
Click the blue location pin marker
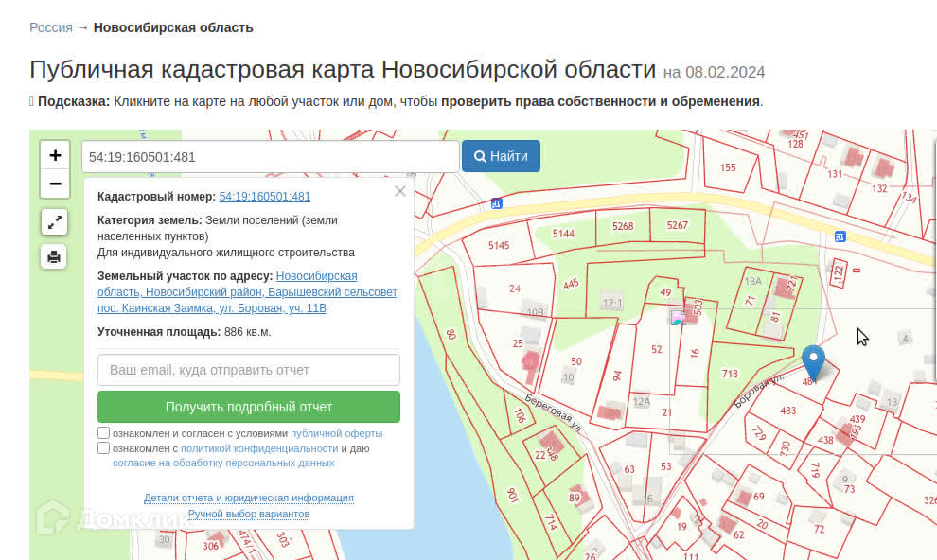tap(813, 360)
